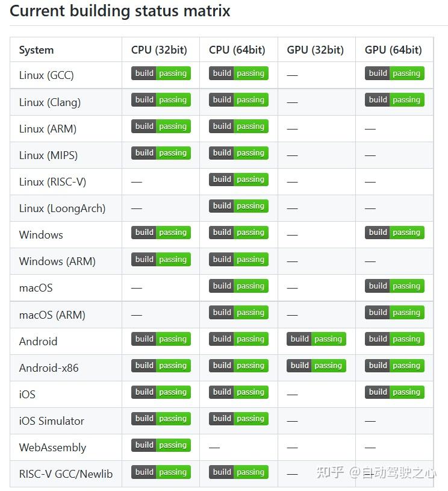
Task: Click Linux (Clang) GPU 64bit build badge
Action: (394, 100)
